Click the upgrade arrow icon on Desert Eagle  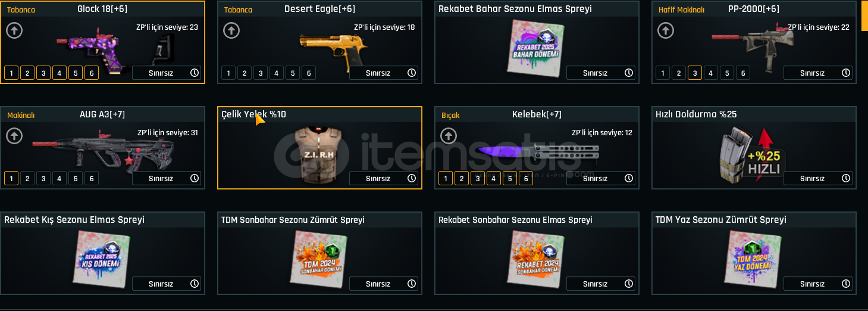231,30
